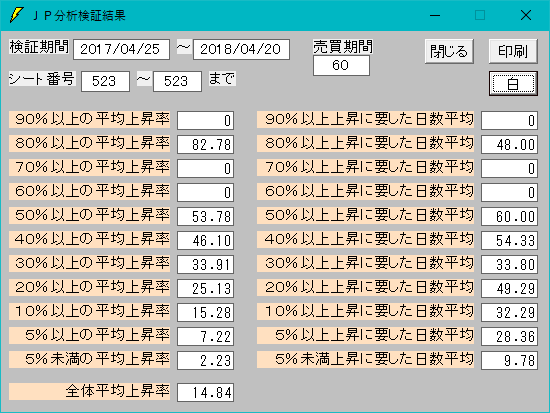Select the 5%未満上昇に要した日数平均 value 9.78
550x413 pixels.
pos(509,360)
